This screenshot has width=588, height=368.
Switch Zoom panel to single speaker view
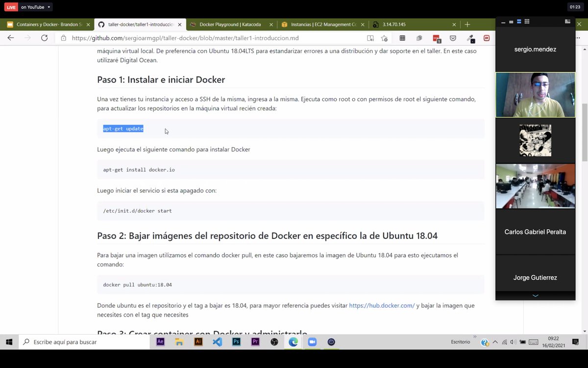(x=511, y=22)
